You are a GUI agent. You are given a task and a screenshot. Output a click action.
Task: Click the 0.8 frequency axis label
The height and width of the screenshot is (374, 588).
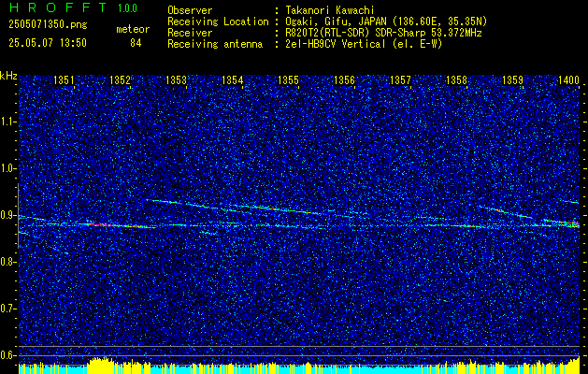8,262
